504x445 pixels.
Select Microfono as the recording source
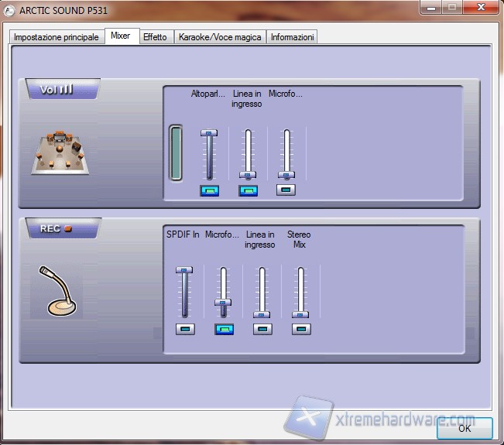coord(224,329)
